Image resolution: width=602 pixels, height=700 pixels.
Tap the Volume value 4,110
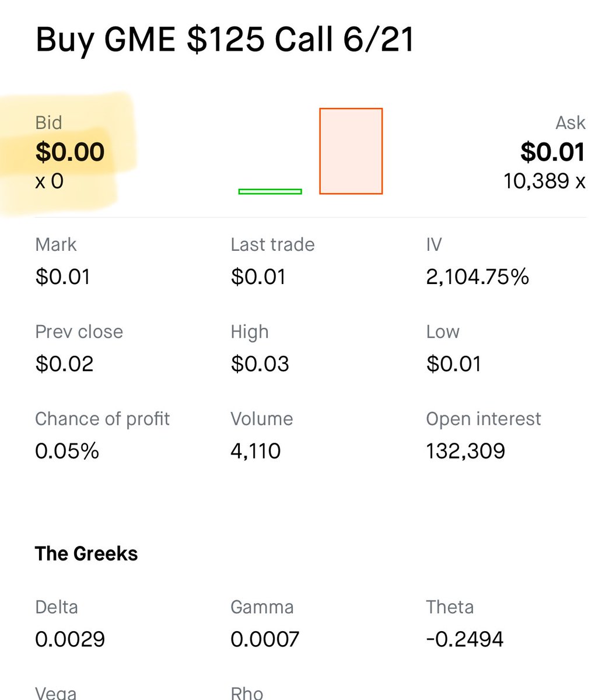click(x=256, y=451)
